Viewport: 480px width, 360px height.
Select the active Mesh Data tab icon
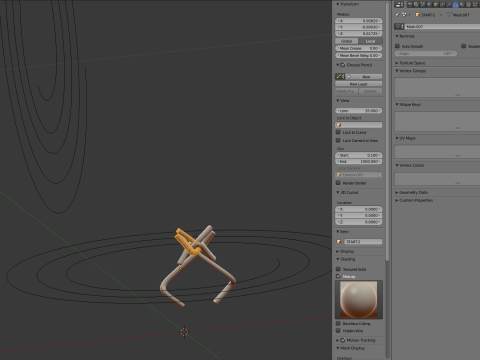[x=456, y=4]
